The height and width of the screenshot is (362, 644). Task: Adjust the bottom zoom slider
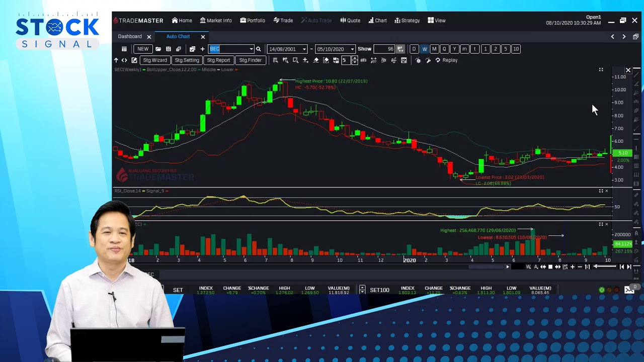pyautogui.click(x=605, y=266)
